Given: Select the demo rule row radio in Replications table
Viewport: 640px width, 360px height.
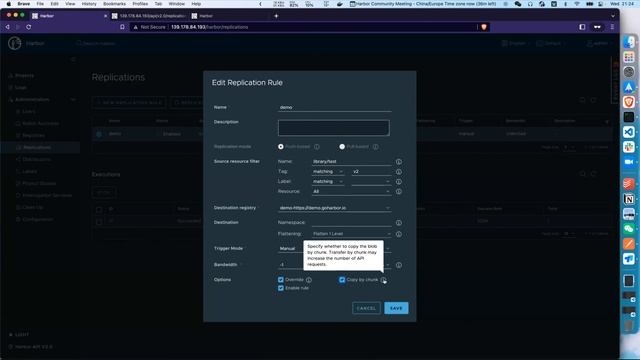Looking at the screenshot, I should 99,134.
